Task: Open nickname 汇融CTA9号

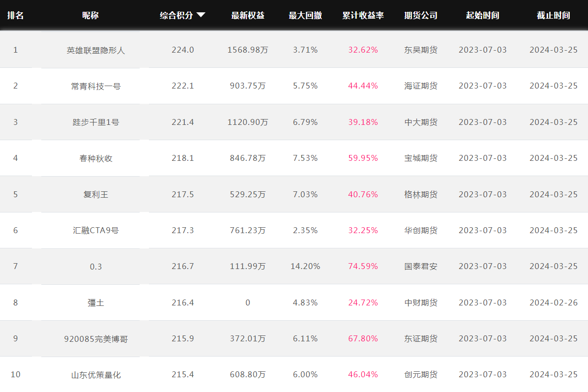Action: coord(96,230)
